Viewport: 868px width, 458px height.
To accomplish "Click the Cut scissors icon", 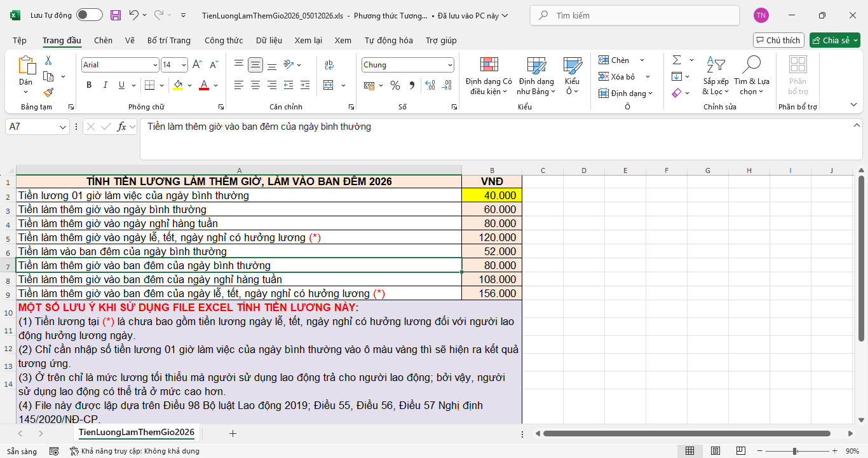I will click(48, 60).
